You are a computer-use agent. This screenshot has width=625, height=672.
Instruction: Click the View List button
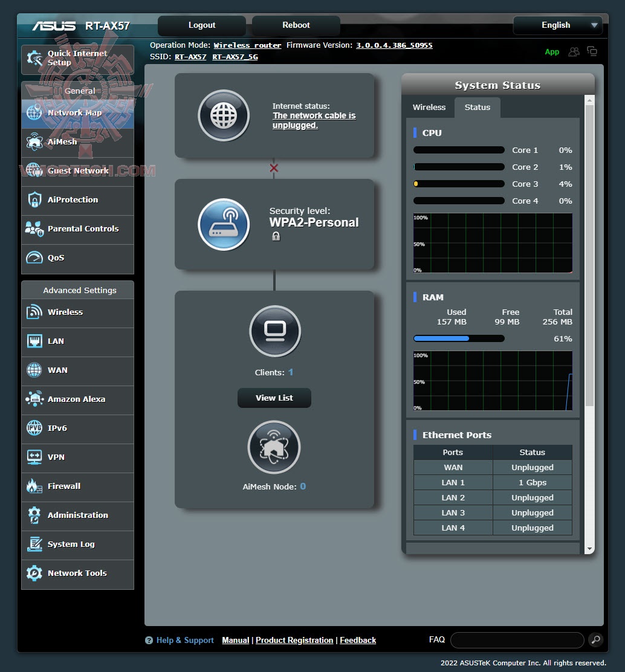point(274,398)
